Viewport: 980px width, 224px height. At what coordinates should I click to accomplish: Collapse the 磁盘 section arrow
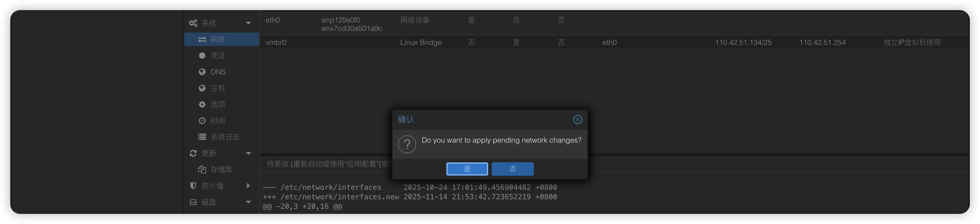point(249,202)
